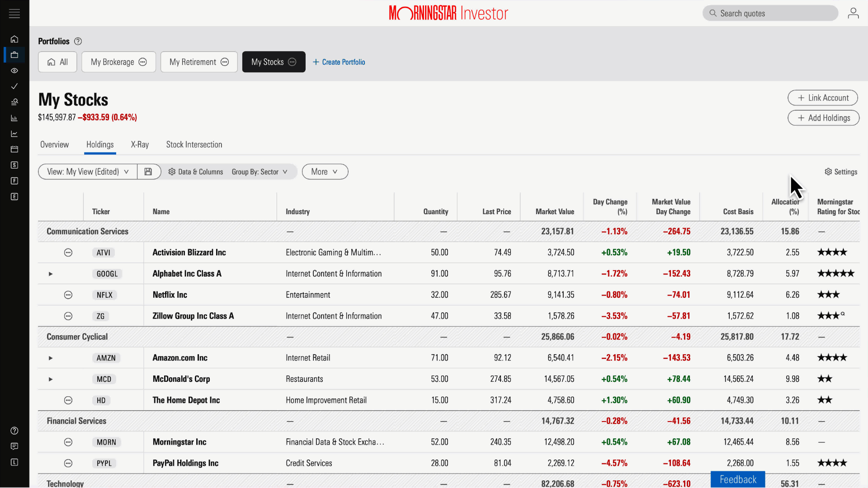Screen dimensions: 868x488
Task: Open options menu for ATVI row
Action: point(68,253)
